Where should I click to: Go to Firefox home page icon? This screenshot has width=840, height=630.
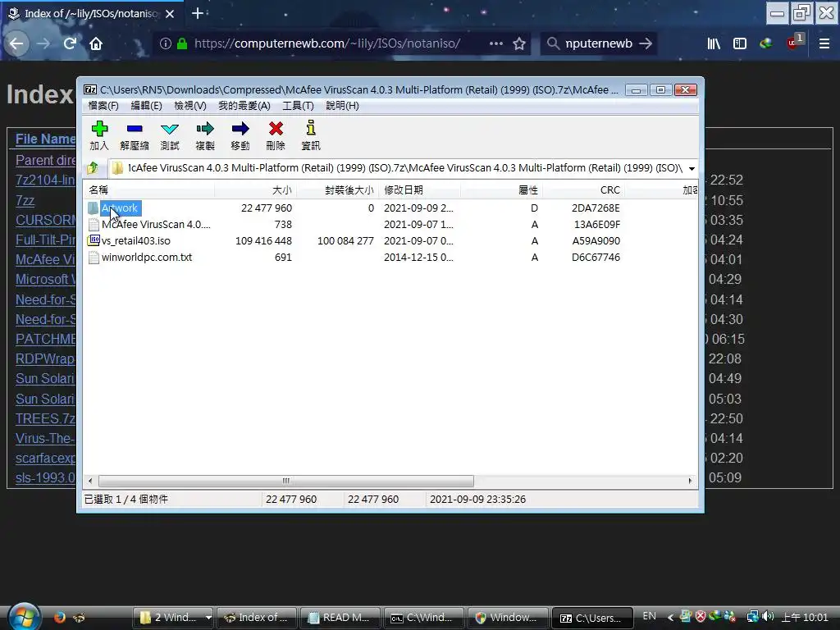(96, 43)
